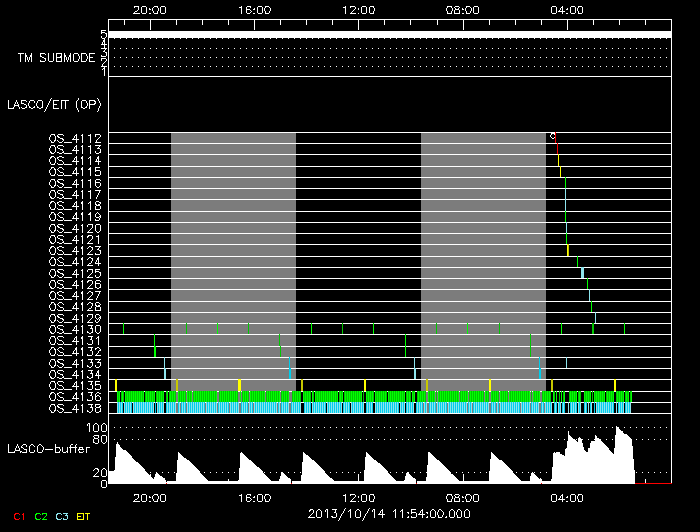The height and width of the screenshot is (532, 700).
Task: Click the TM SUBMODE label
Action: [x=56, y=58]
